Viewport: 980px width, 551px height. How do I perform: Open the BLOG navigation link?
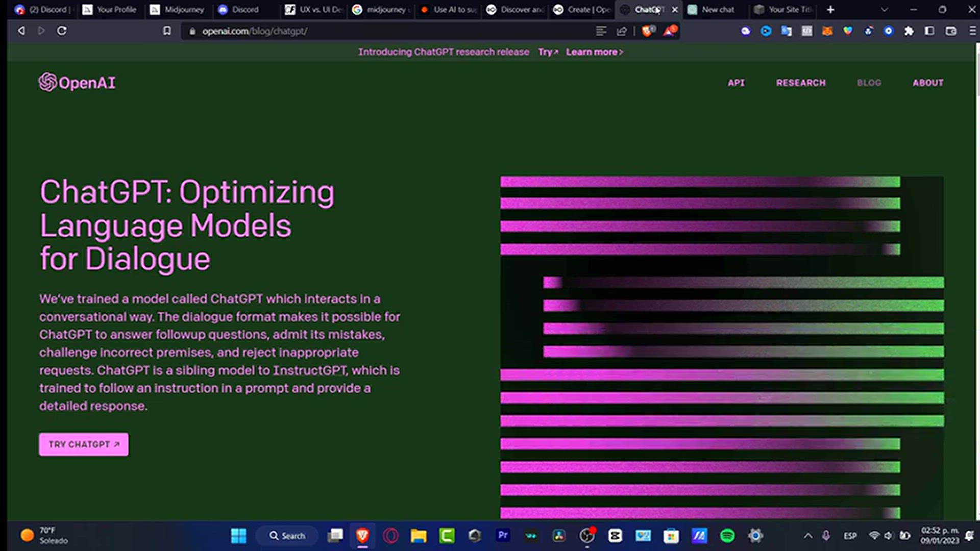(x=869, y=83)
